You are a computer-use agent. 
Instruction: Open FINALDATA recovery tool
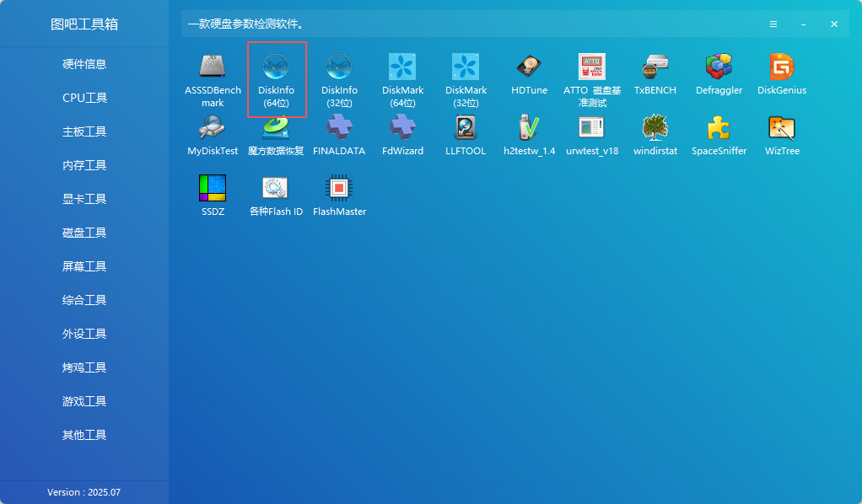point(339,135)
